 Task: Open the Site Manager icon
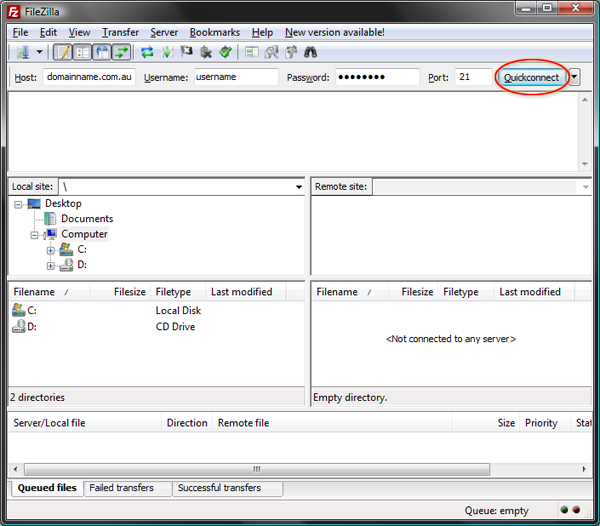(x=23, y=52)
